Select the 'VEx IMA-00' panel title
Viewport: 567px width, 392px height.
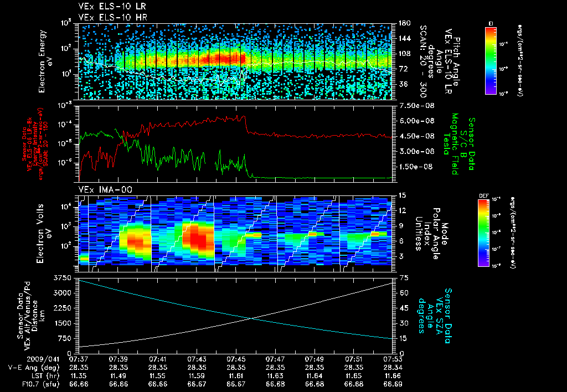[105, 190]
